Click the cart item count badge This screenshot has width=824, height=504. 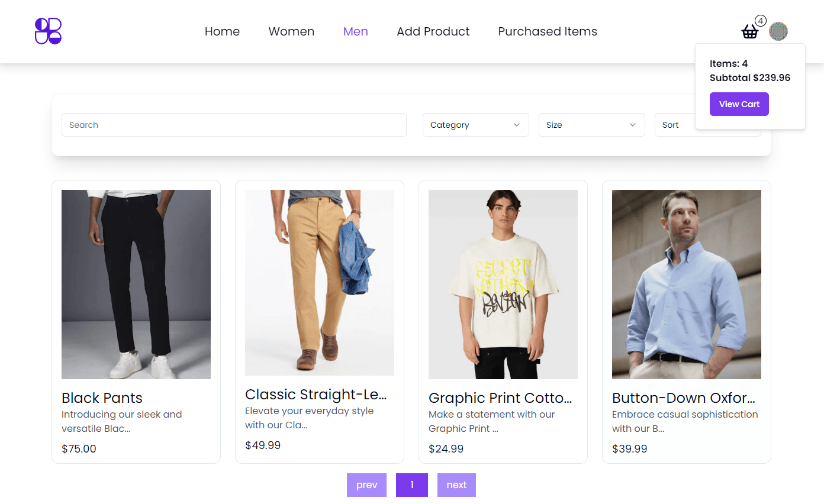(761, 21)
